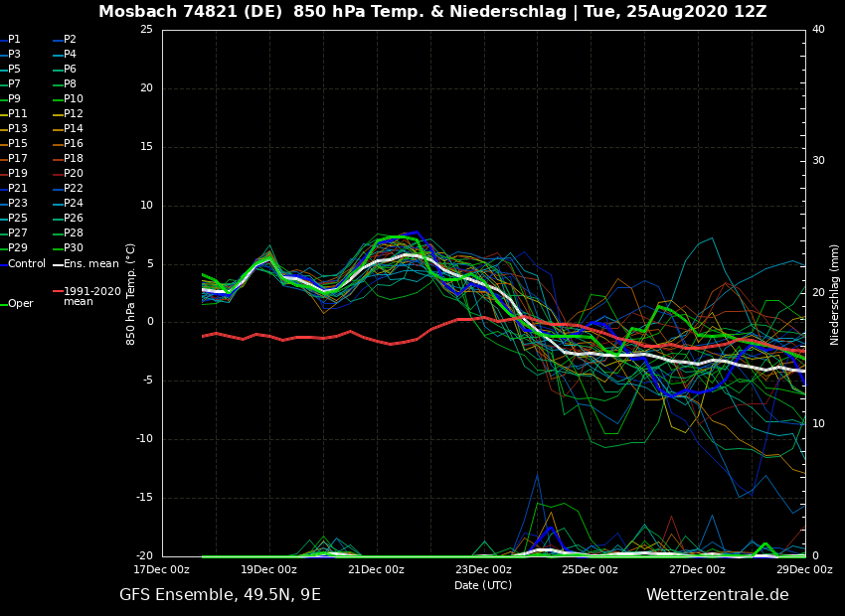Click the 40 tick on Niederschlag axis
The height and width of the screenshot is (616, 845).
pyautogui.click(x=818, y=30)
